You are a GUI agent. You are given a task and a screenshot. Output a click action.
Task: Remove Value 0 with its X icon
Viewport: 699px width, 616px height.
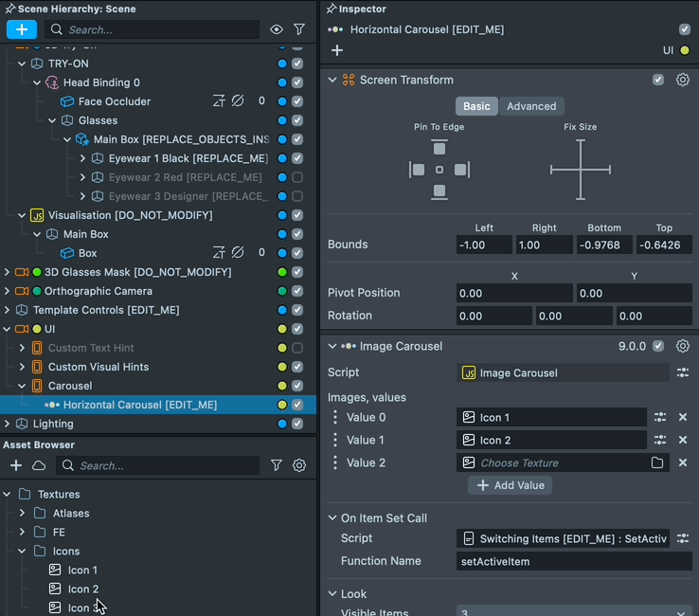coord(682,417)
